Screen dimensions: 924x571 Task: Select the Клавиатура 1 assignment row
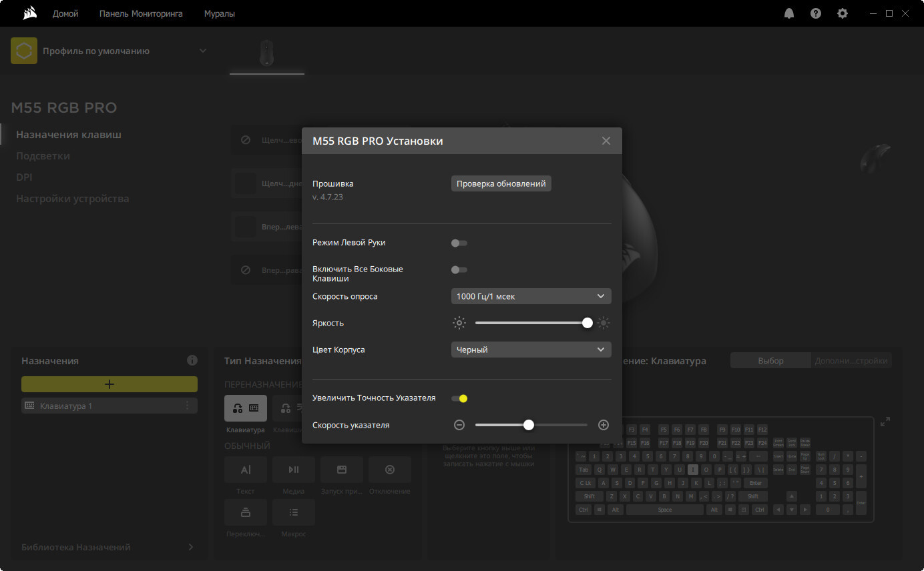[109, 406]
